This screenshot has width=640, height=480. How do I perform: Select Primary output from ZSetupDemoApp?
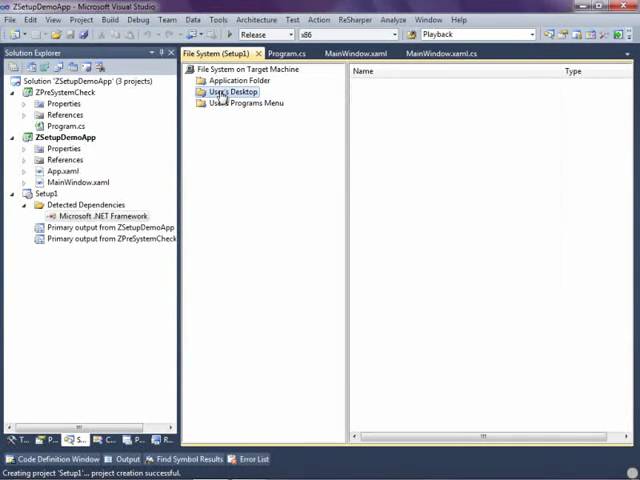coord(111,228)
